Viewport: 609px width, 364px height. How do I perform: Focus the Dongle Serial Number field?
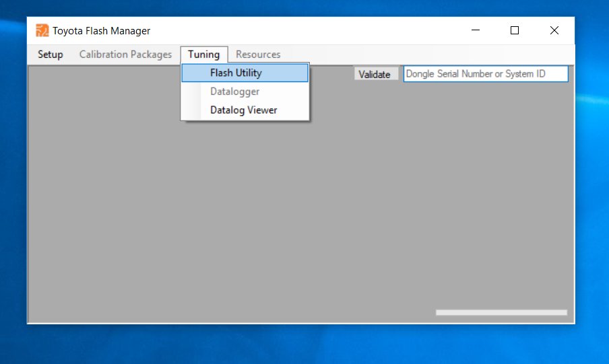click(486, 74)
